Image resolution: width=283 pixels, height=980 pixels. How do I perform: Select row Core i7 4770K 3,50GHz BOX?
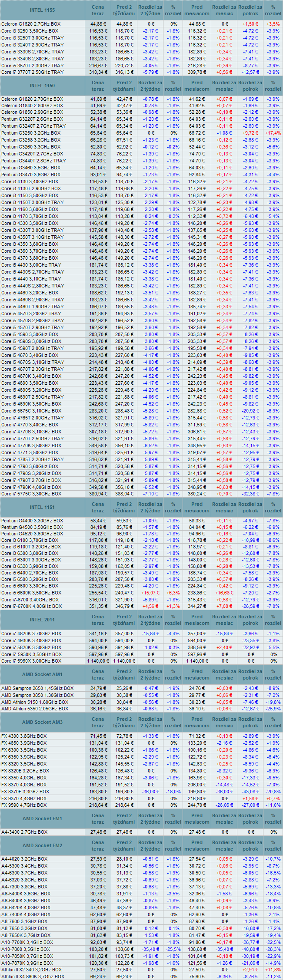141,445
